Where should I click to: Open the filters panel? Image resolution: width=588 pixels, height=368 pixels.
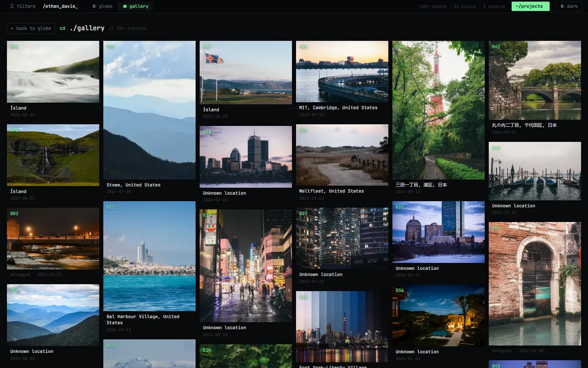[23, 6]
